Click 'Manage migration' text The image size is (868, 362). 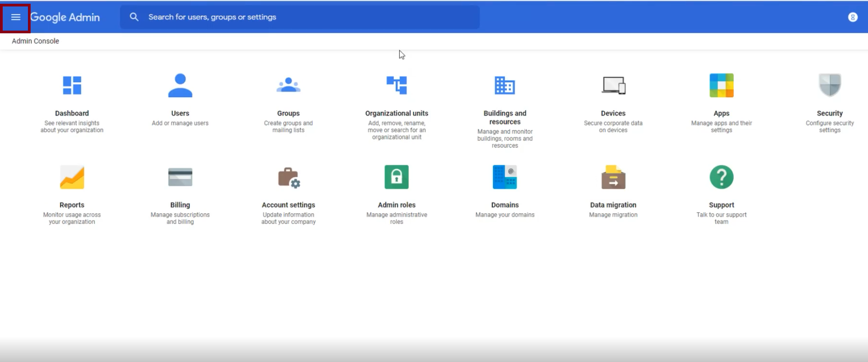click(x=613, y=215)
